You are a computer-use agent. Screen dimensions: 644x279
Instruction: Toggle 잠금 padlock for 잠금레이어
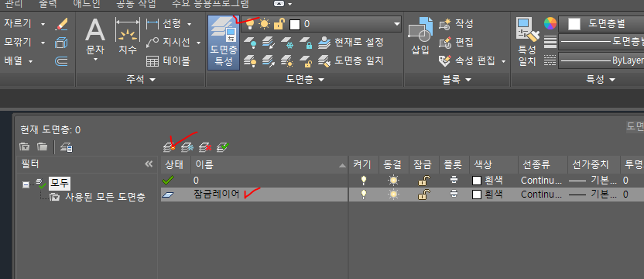[x=424, y=195]
